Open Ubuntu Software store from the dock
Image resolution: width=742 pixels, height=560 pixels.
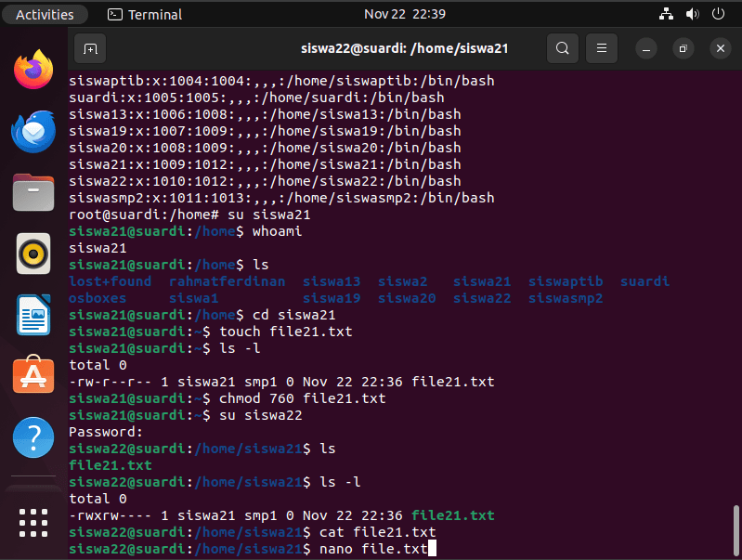tap(33, 374)
